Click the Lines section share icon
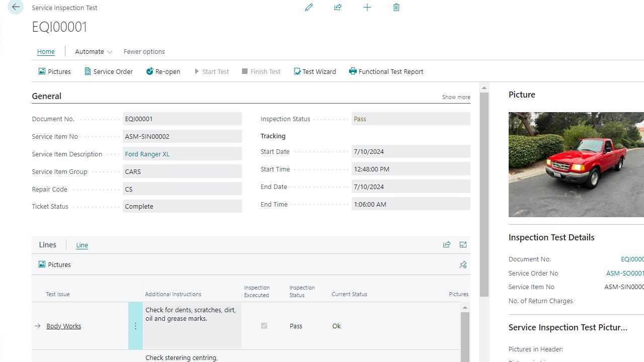The image size is (644, 362). tap(446, 245)
